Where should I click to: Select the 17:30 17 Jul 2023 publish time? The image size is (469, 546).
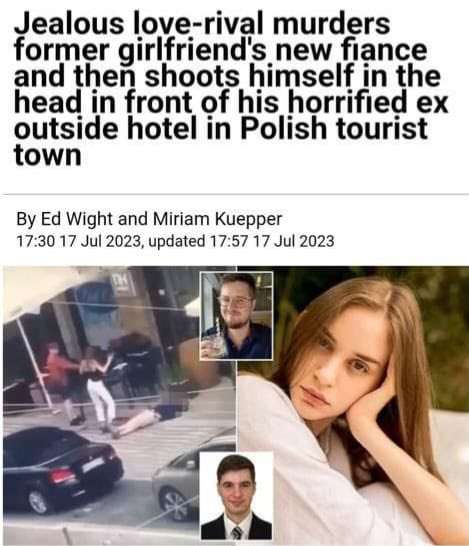[78, 241]
